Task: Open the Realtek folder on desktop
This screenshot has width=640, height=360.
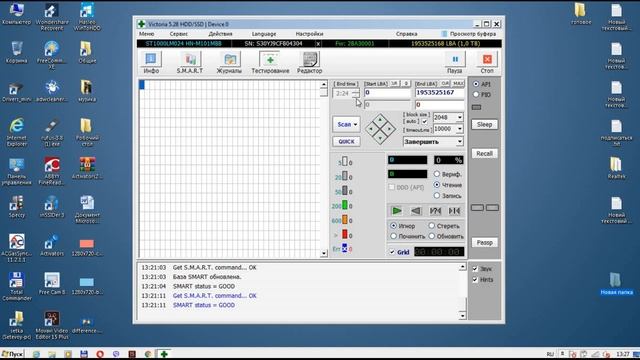Action: (616, 168)
